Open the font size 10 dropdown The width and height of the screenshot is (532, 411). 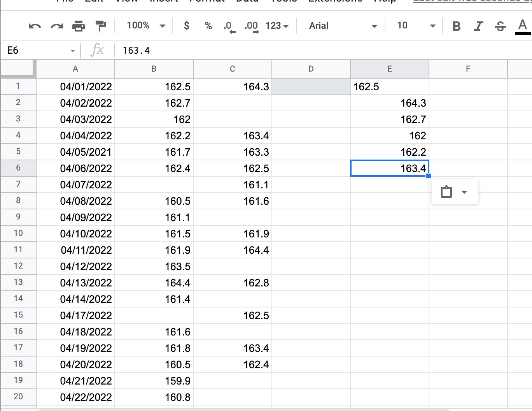pos(415,26)
